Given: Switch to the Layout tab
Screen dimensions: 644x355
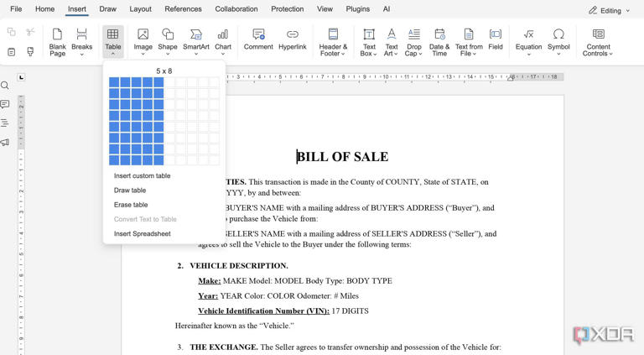Looking at the screenshot, I should pyautogui.click(x=141, y=9).
